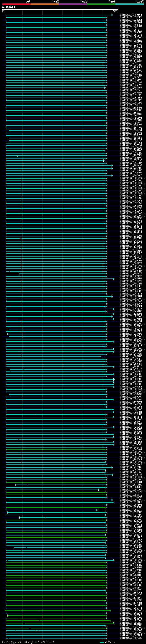Select the UniRef100_A7E4H3 label

(x=131, y=352)
